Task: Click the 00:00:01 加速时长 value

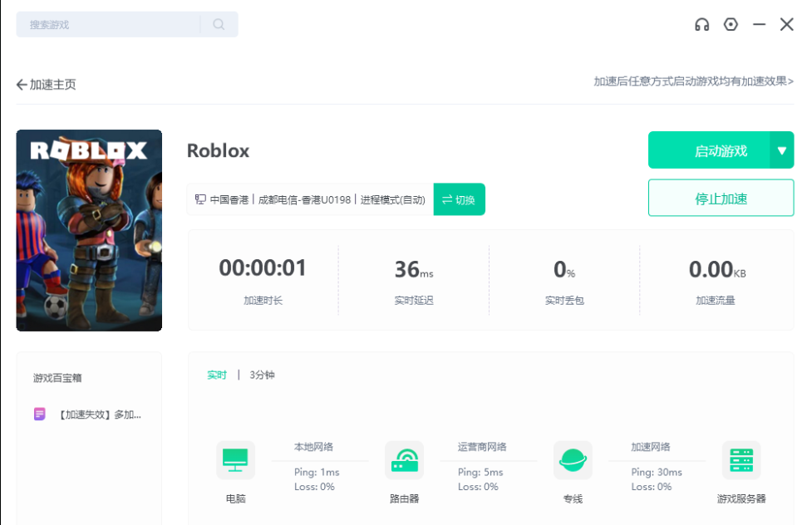Action: click(x=263, y=268)
